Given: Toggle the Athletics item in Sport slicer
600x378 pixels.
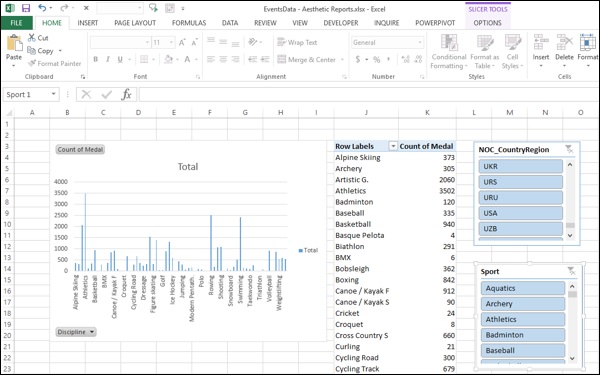Looking at the screenshot, I should [523, 319].
